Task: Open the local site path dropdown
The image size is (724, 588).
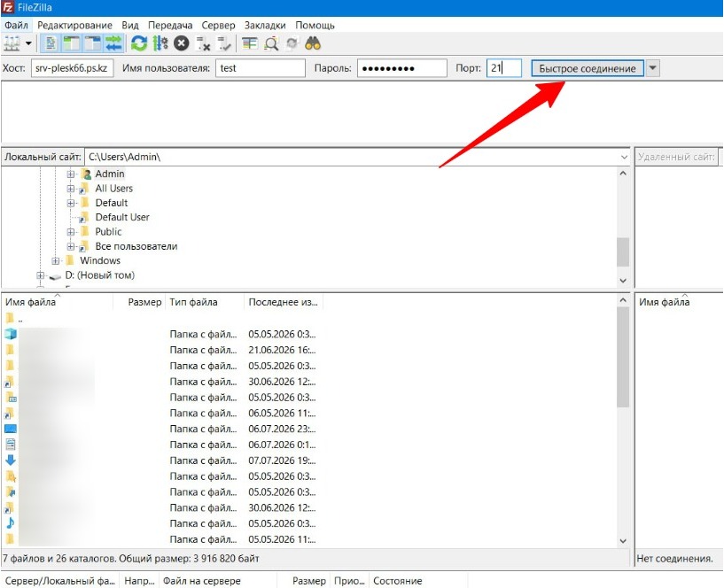Action: coord(624,158)
